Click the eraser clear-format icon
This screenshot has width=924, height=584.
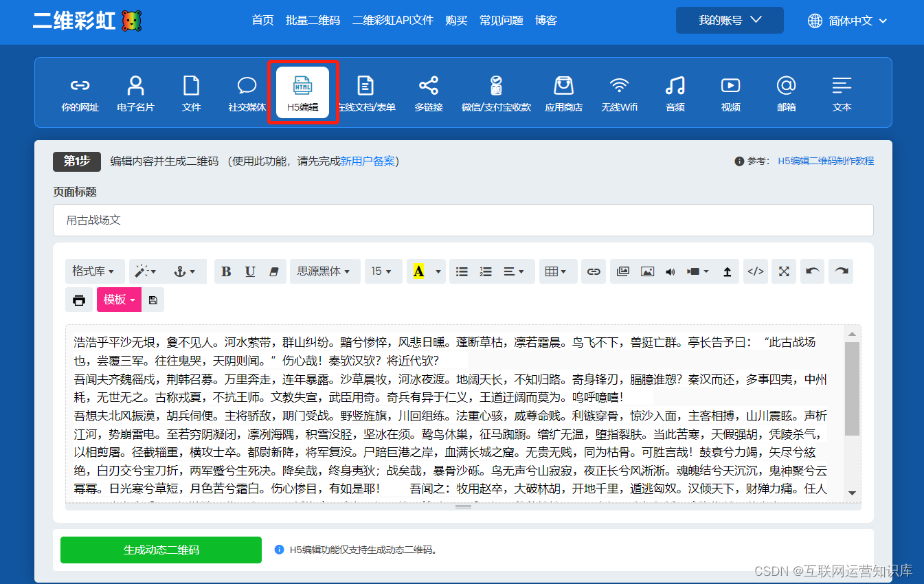[x=274, y=271]
